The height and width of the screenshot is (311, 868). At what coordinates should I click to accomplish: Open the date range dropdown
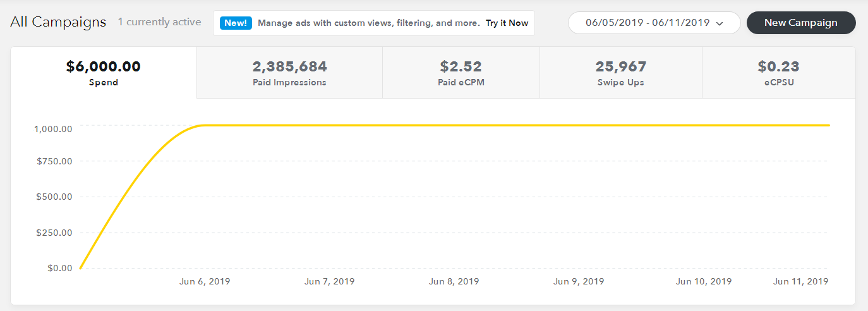(x=648, y=23)
